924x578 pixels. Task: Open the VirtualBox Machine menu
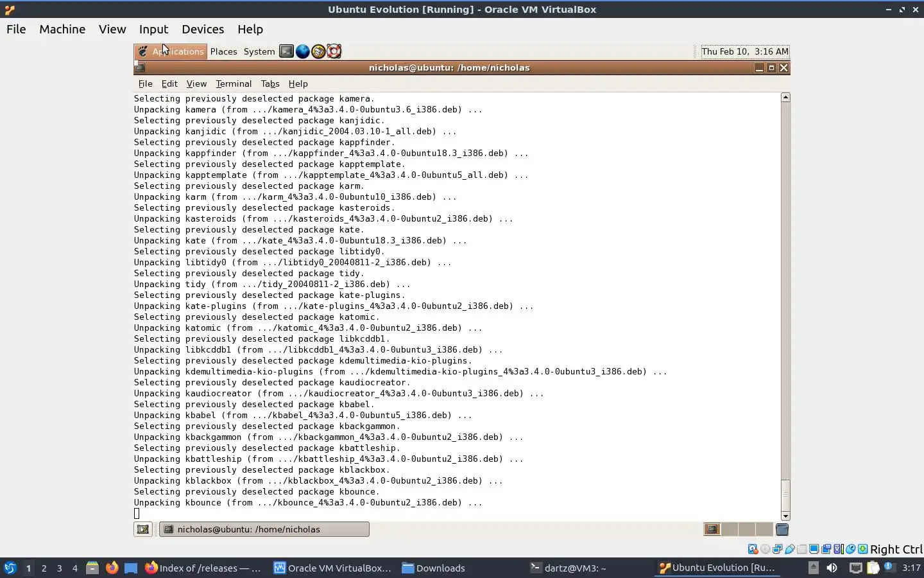tap(62, 29)
